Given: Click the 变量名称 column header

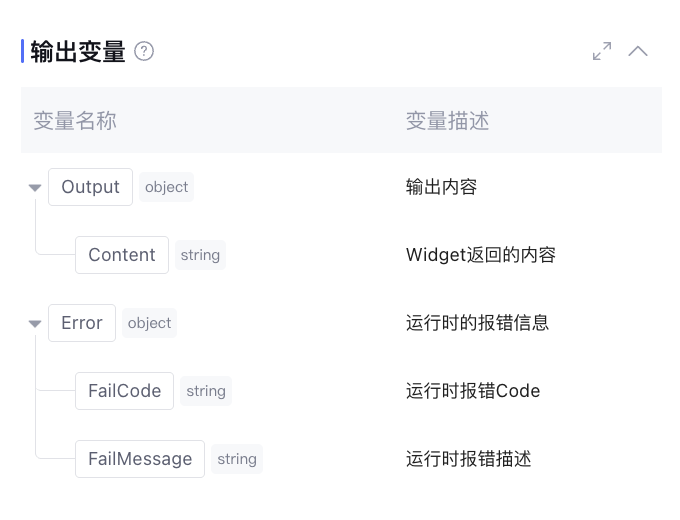Looking at the screenshot, I should point(75,121).
